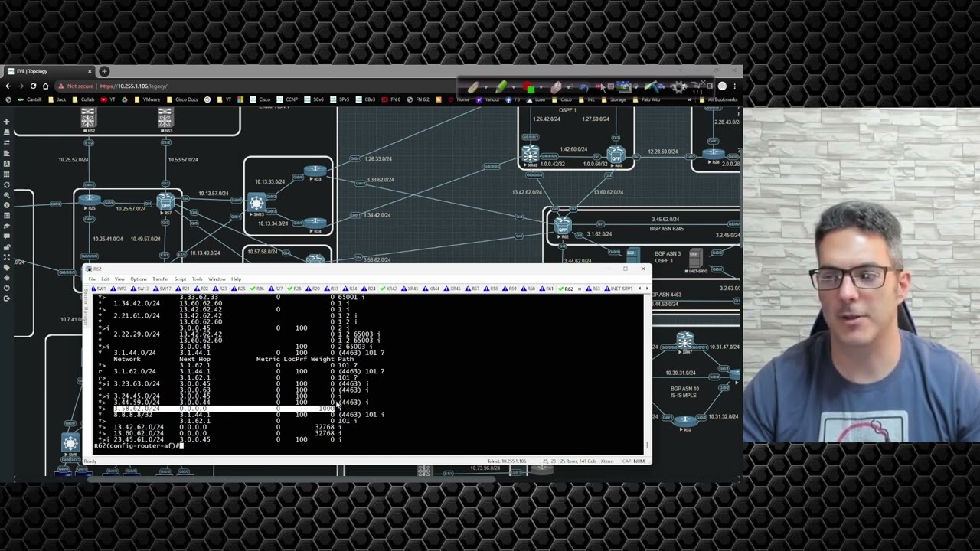The width and height of the screenshot is (980, 551).
Task: Switch to the R26 session tab
Action: click(258, 289)
